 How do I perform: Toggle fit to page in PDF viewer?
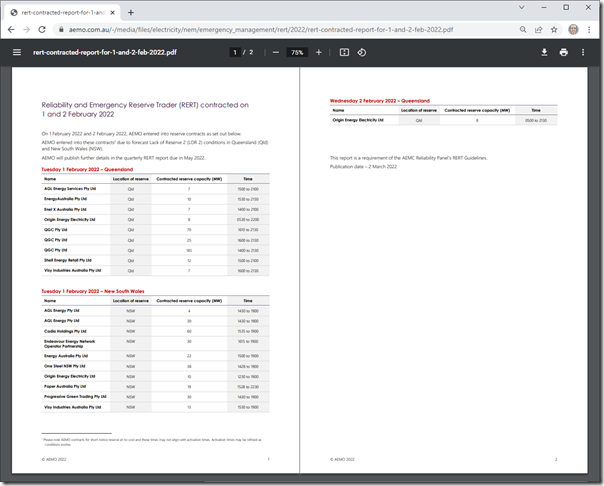344,52
